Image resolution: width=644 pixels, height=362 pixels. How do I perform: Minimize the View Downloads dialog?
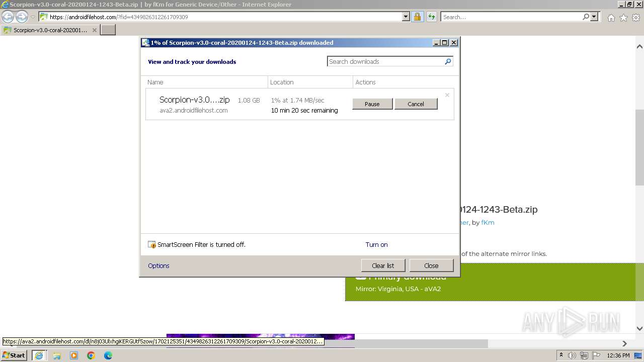point(436,43)
